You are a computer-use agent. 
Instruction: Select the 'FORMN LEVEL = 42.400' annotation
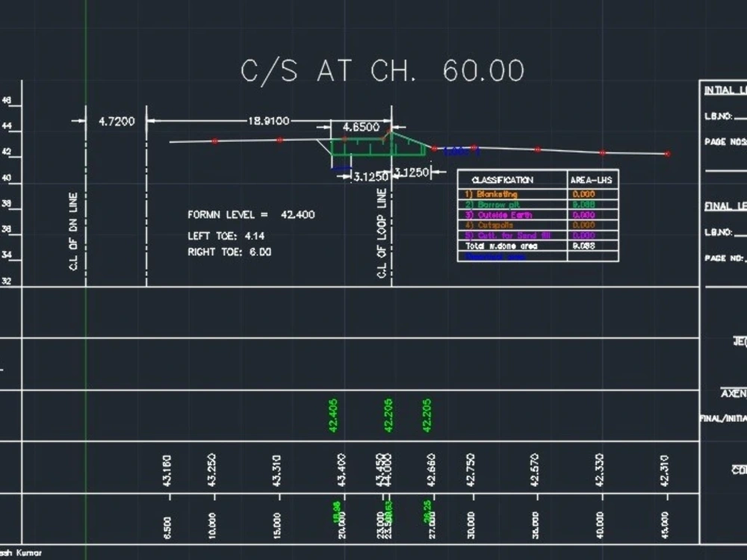point(251,215)
